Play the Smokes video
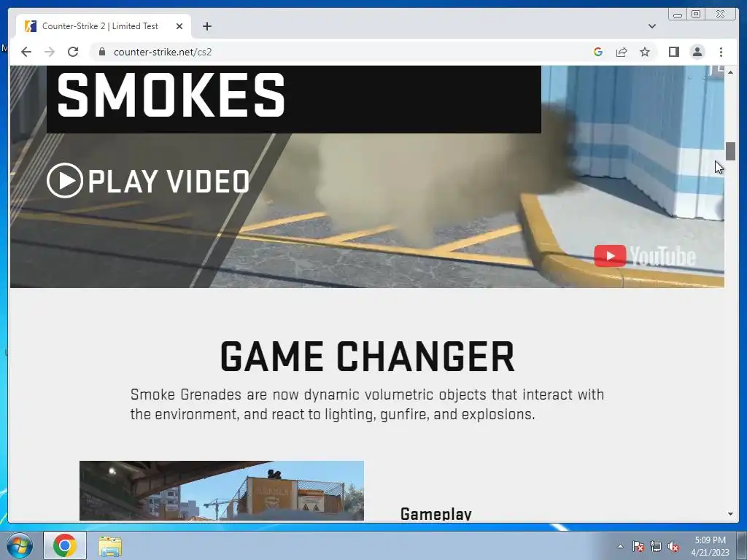 (148, 181)
